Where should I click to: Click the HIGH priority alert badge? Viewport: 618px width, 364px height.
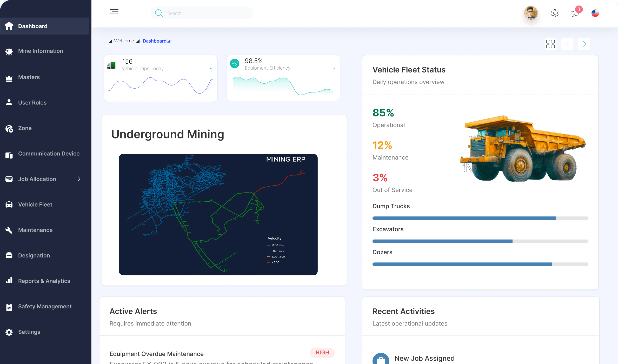[x=322, y=353]
